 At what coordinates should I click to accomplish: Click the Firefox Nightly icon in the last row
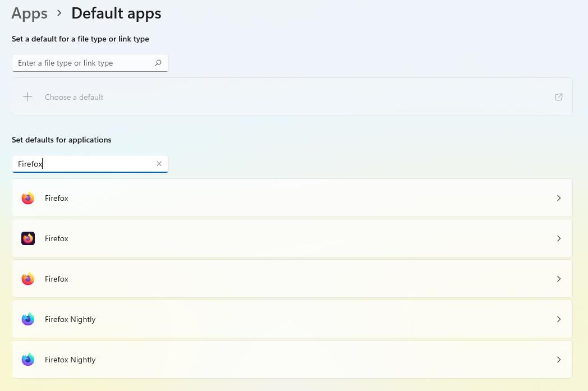(28, 360)
